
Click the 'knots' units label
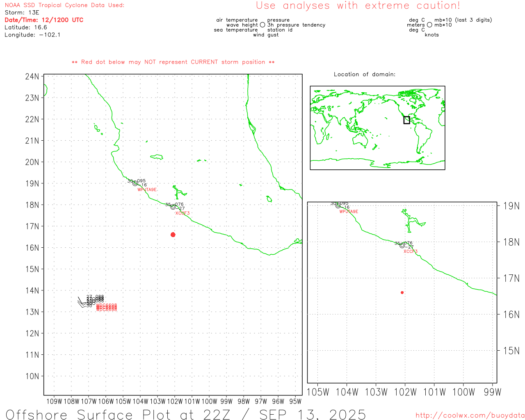[432, 35]
